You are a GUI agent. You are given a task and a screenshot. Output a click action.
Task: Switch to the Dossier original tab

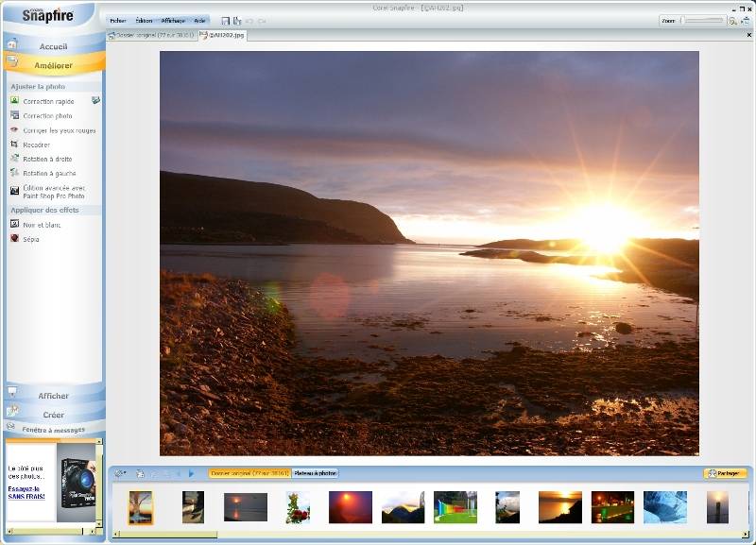[151, 36]
